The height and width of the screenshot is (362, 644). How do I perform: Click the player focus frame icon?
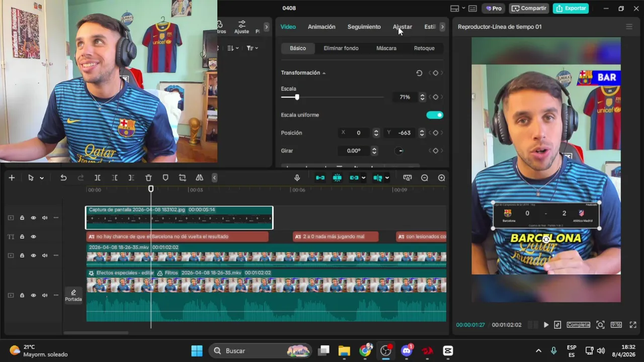(x=600, y=325)
